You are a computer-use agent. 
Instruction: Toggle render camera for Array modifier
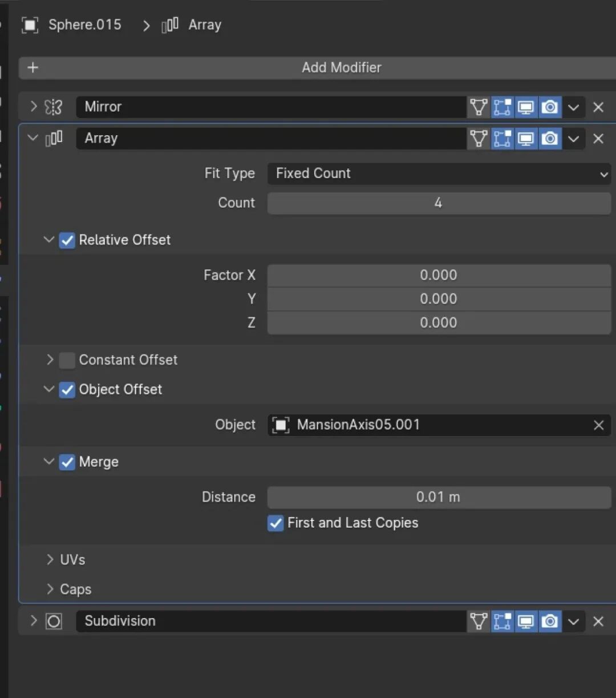tap(550, 138)
